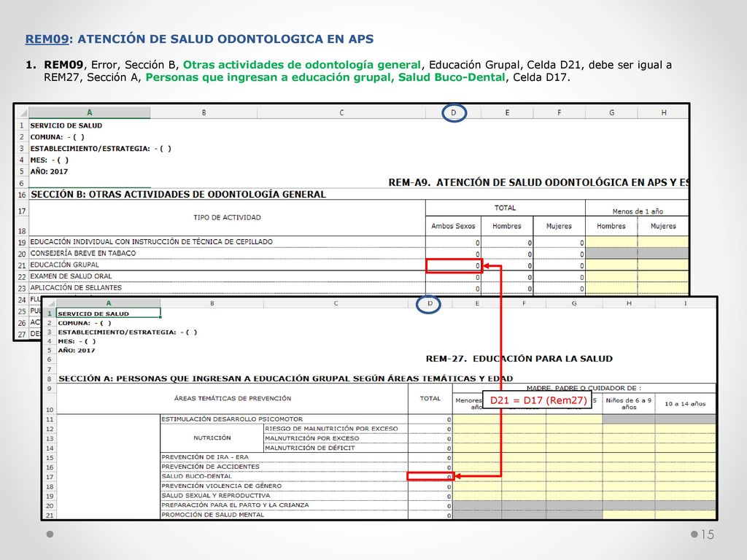This screenshot has height=560, width=747.
Task: Click 'PREVENCIÓN DE IRA - ERA' row label
Action: click(x=205, y=457)
